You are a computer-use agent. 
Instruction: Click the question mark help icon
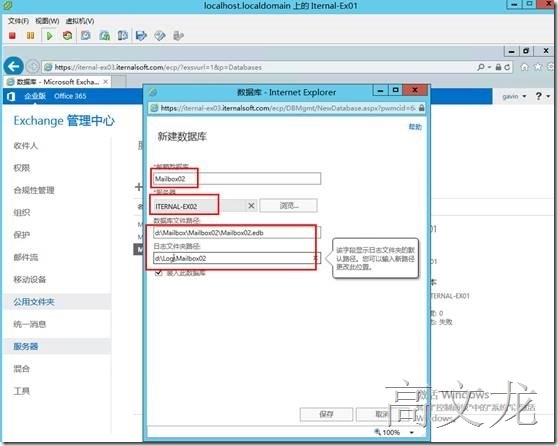(539, 96)
